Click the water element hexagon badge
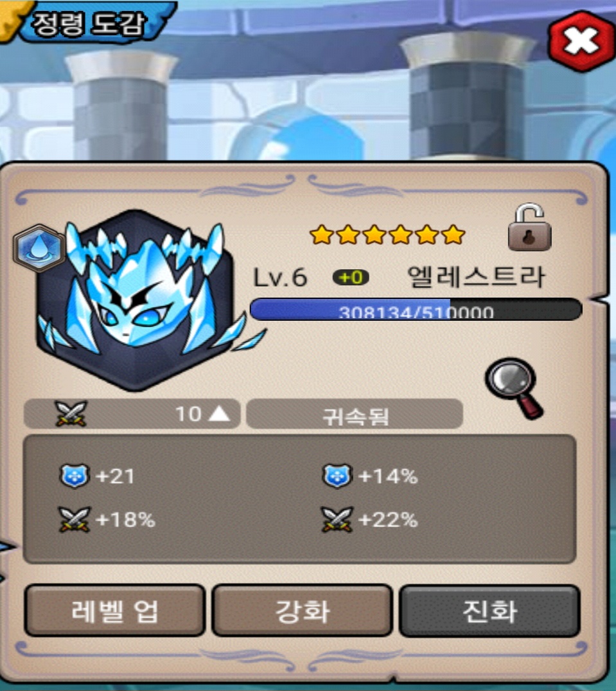The height and width of the screenshot is (691, 616). click(x=39, y=247)
